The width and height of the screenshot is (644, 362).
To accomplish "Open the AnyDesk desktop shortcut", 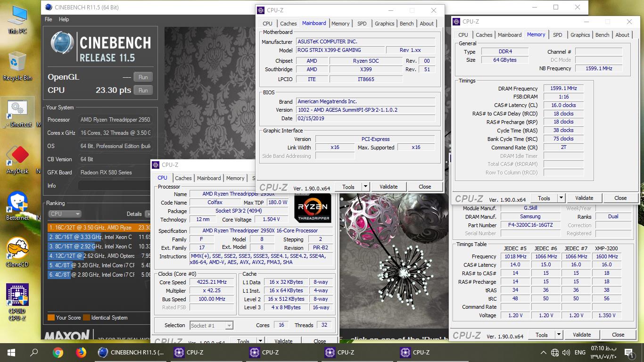I will click(x=17, y=159).
